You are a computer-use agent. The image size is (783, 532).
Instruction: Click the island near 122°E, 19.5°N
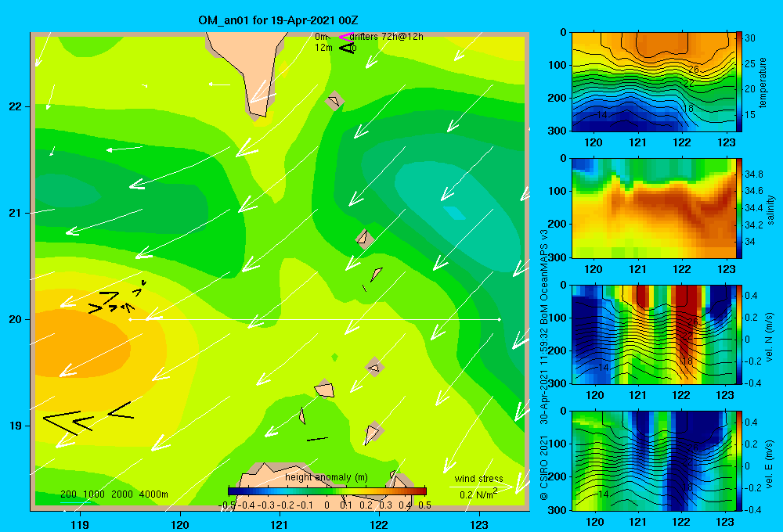(374, 367)
